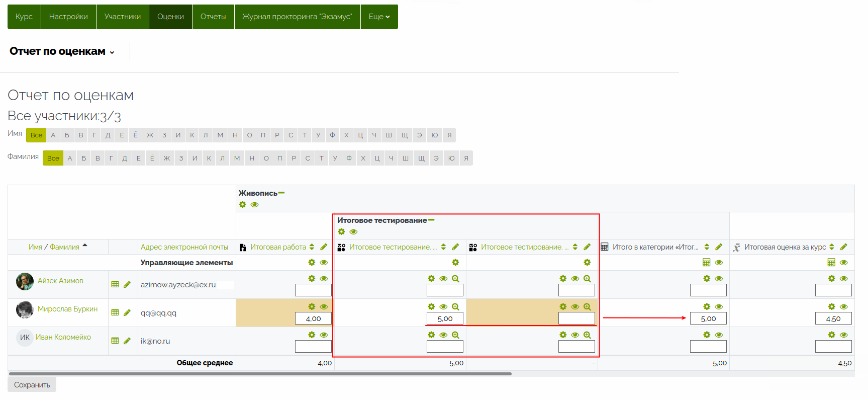Image resolution: width=868 pixels, height=400 pixels.
Task: Click Айзек Азимов profile avatar
Action: 25,282
